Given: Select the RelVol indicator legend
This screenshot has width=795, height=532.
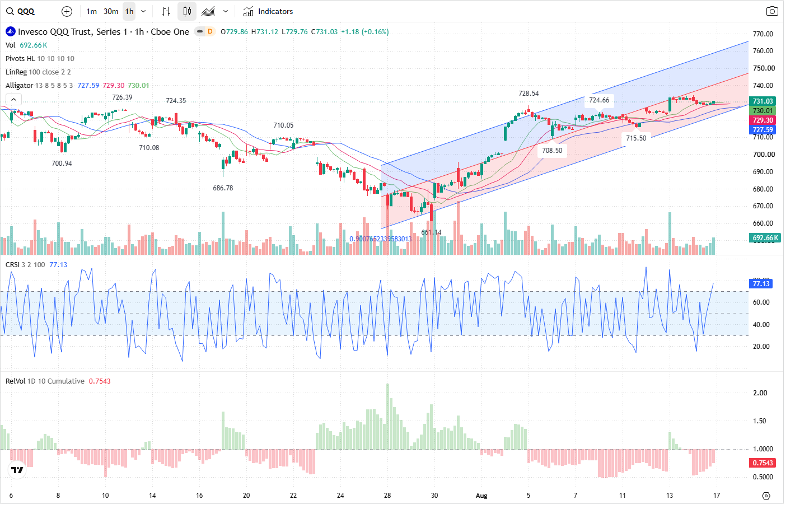Looking at the screenshot, I should pos(45,381).
